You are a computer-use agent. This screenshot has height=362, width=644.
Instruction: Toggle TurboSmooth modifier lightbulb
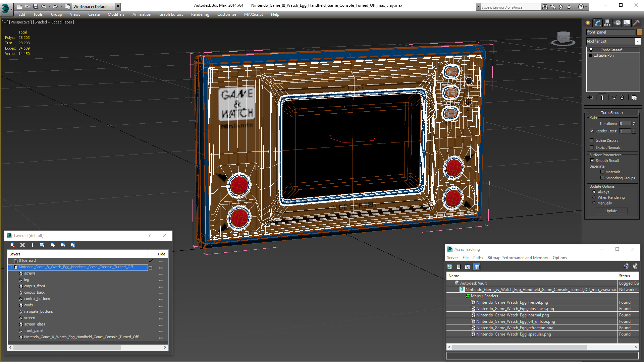point(591,50)
